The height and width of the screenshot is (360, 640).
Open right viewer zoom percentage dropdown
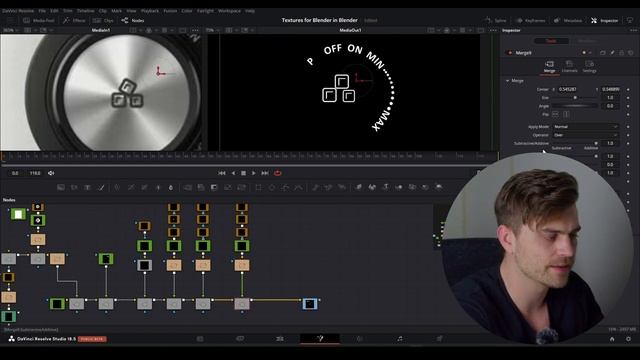click(x=212, y=30)
